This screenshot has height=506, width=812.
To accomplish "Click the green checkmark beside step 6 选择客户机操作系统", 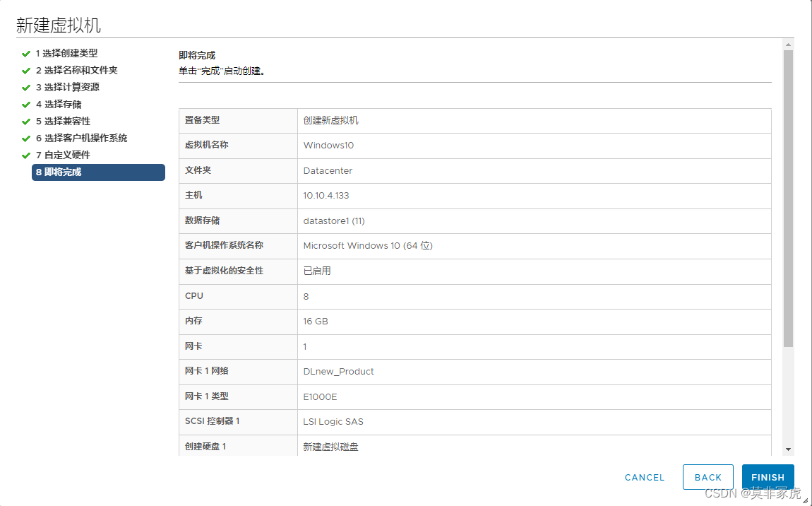I will (26, 139).
